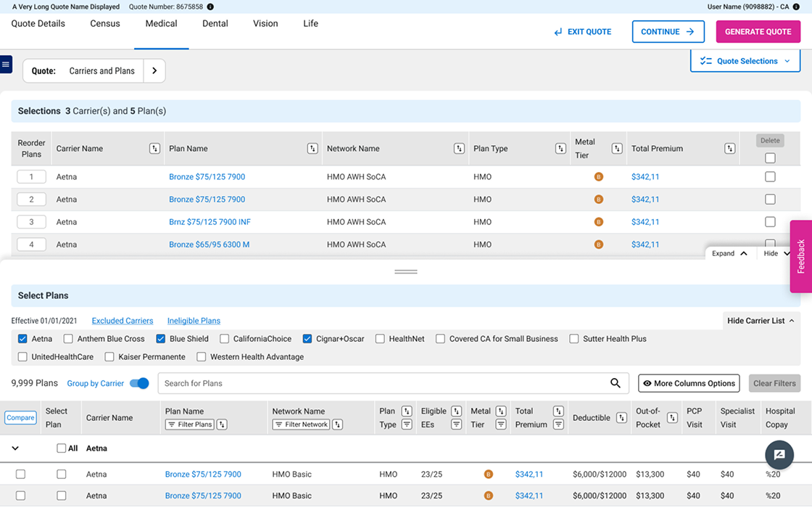Screen dimensions: 812x508
Task: Go to the Dental tab
Action: 215,23
